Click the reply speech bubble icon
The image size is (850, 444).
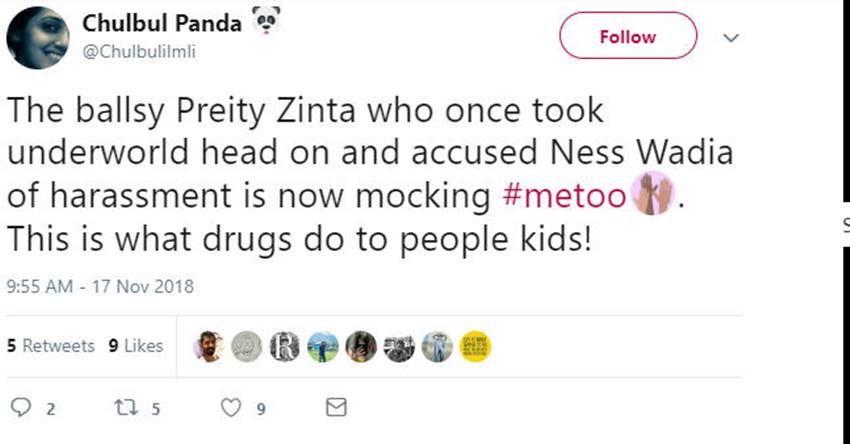pos(20,408)
